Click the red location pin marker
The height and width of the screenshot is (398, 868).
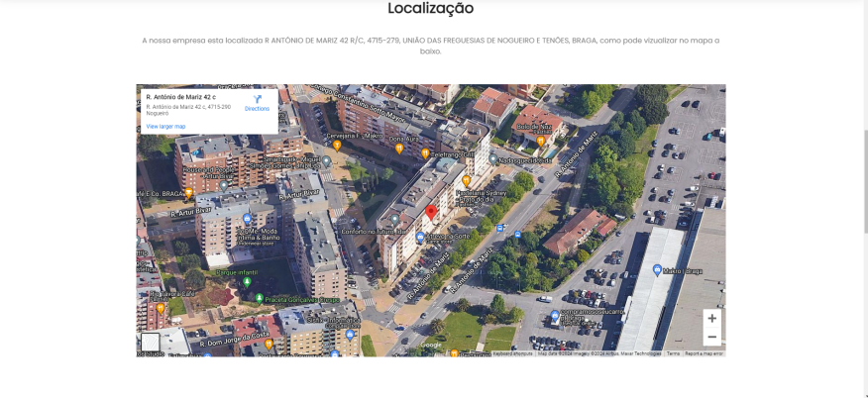[x=431, y=212]
